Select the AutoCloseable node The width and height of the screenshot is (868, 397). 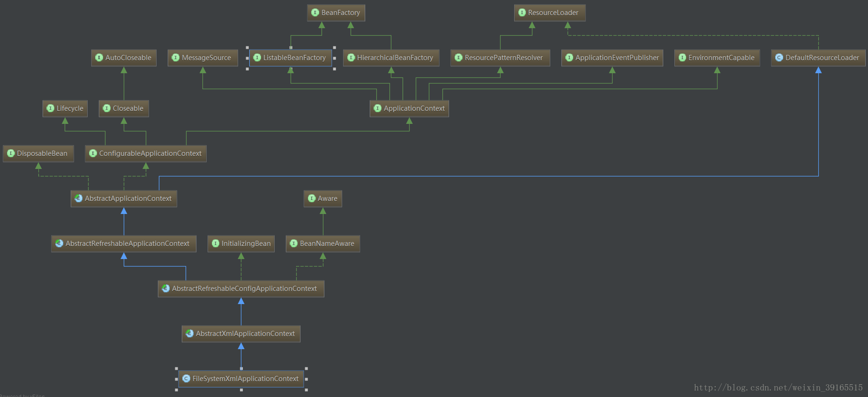(124, 58)
